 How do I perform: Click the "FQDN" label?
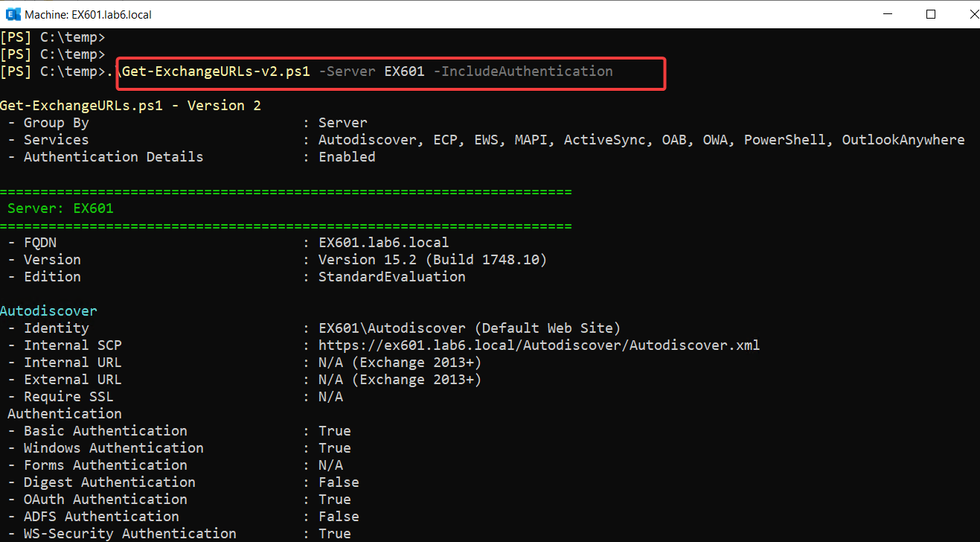[x=39, y=243]
